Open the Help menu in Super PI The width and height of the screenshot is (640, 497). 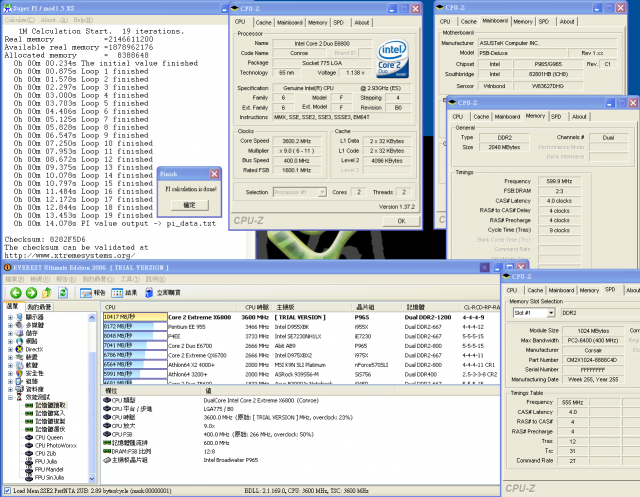click(83, 20)
